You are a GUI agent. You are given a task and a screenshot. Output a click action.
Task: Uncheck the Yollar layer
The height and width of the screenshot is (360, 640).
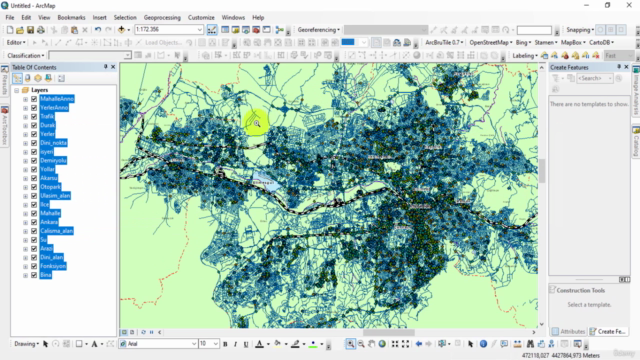click(34, 169)
